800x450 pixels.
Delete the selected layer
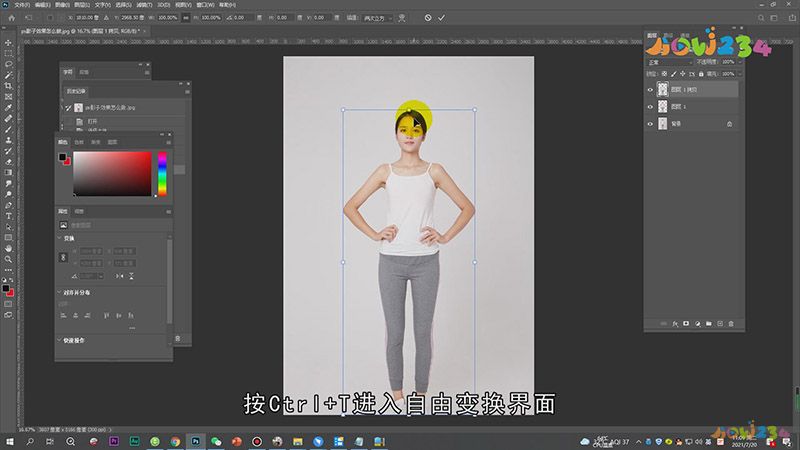731,324
